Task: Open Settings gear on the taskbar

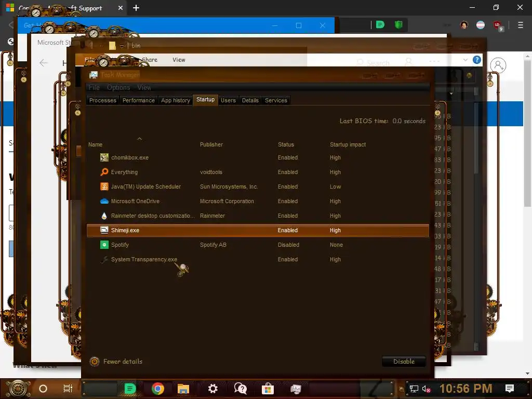Action: (212, 389)
